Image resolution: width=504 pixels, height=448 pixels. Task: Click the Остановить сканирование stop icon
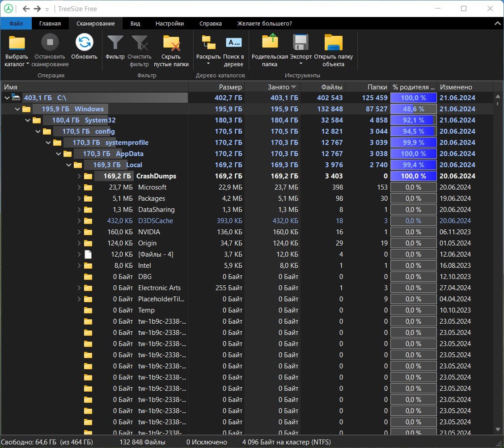tap(50, 42)
